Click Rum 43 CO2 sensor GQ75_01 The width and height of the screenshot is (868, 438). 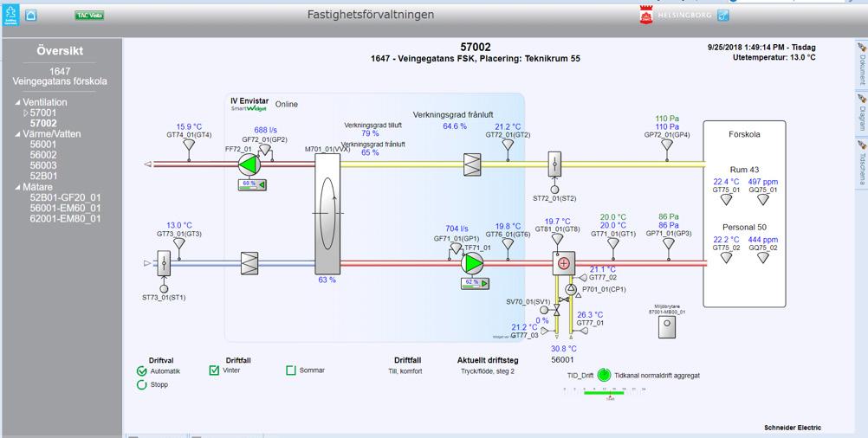763,200
